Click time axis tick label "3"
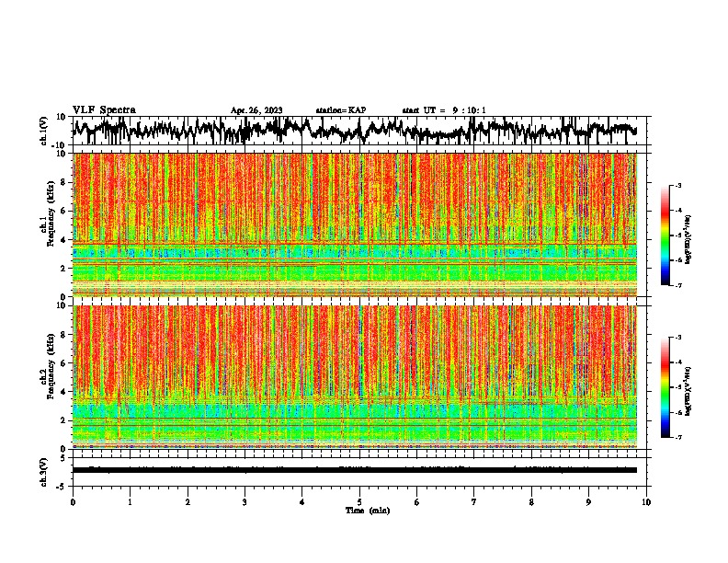 point(245,502)
